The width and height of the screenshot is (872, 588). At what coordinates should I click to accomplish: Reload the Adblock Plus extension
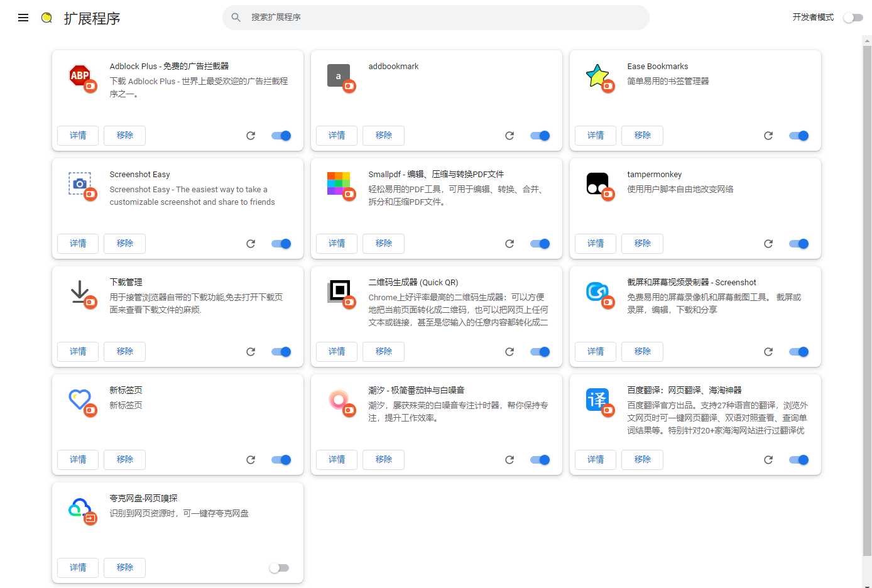[x=251, y=136]
